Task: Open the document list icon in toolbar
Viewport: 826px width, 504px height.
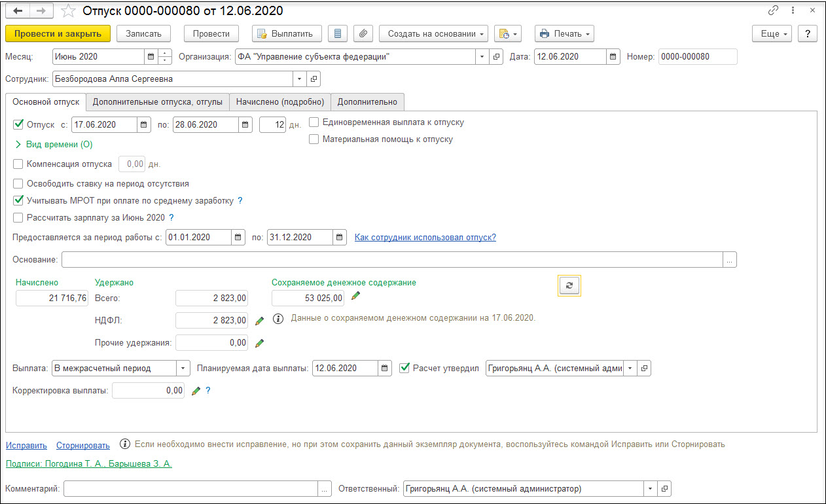Action: tap(337, 33)
